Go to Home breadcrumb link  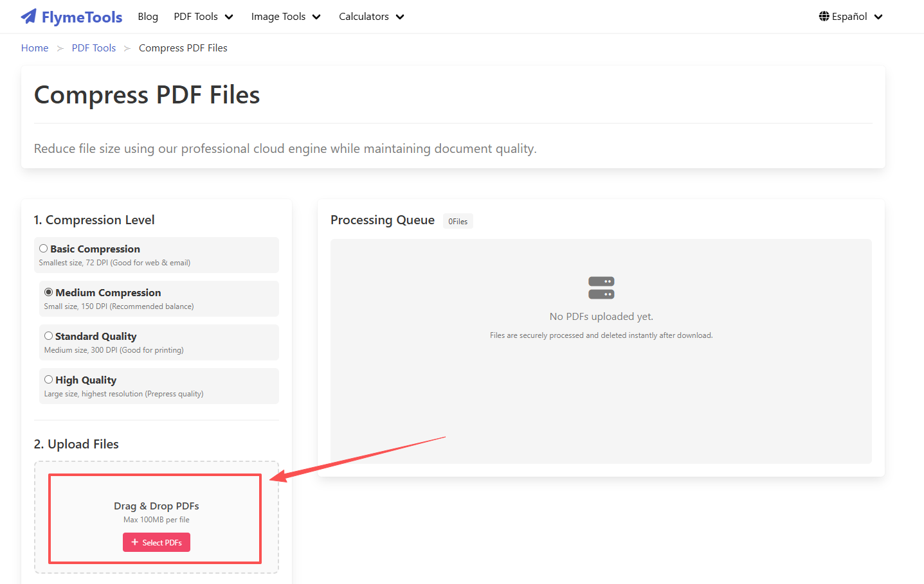point(35,48)
